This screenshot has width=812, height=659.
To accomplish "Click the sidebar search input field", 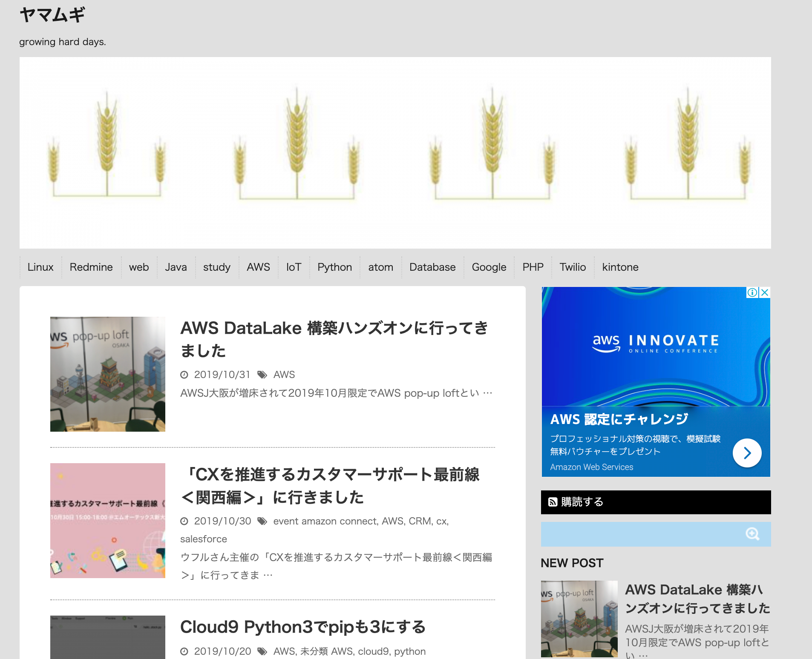I will (x=656, y=534).
